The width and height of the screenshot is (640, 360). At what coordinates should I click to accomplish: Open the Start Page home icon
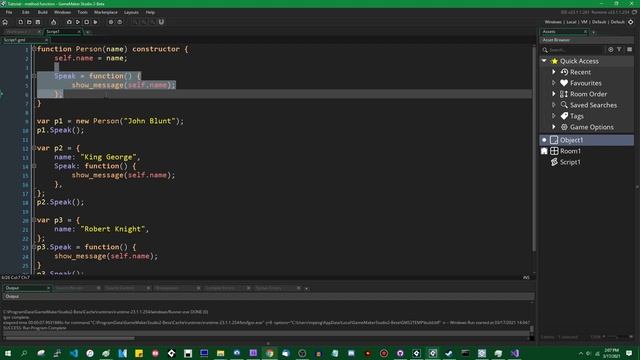click(x=5, y=22)
